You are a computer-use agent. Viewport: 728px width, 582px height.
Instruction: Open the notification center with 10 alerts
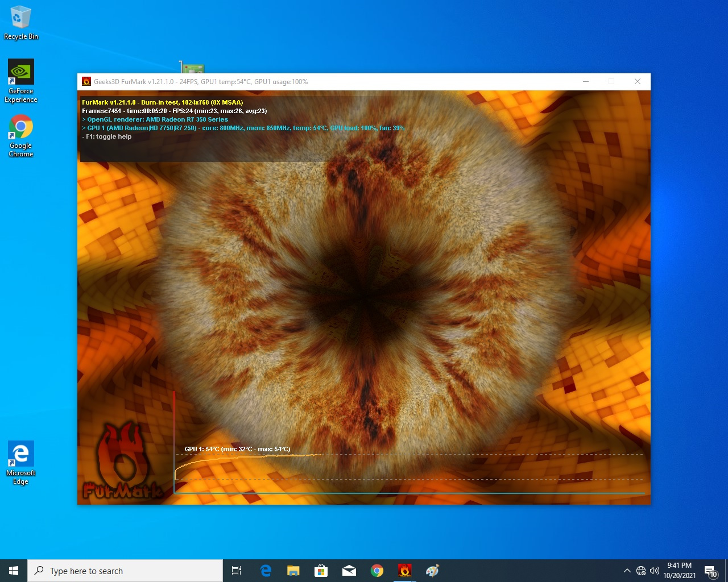(x=710, y=571)
